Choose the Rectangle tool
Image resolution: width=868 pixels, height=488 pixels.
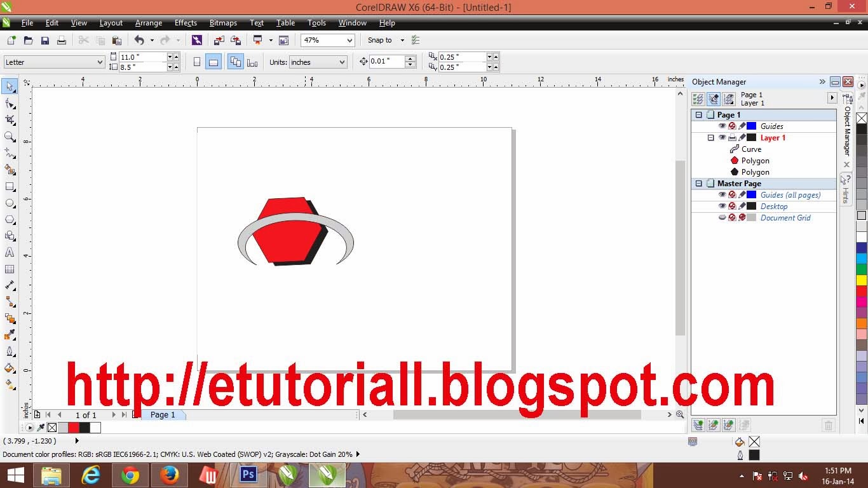[x=10, y=187]
